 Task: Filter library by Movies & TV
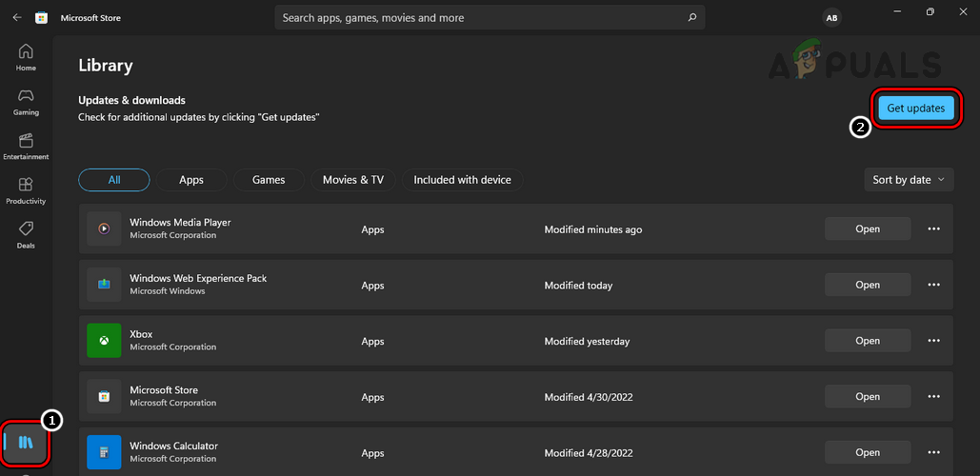click(x=352, y=180)
